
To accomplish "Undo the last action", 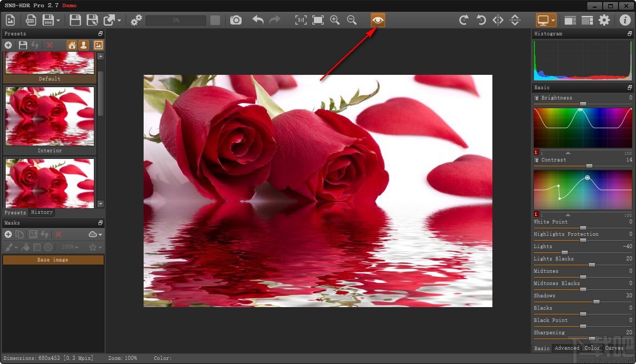I will tap(257, 20).
